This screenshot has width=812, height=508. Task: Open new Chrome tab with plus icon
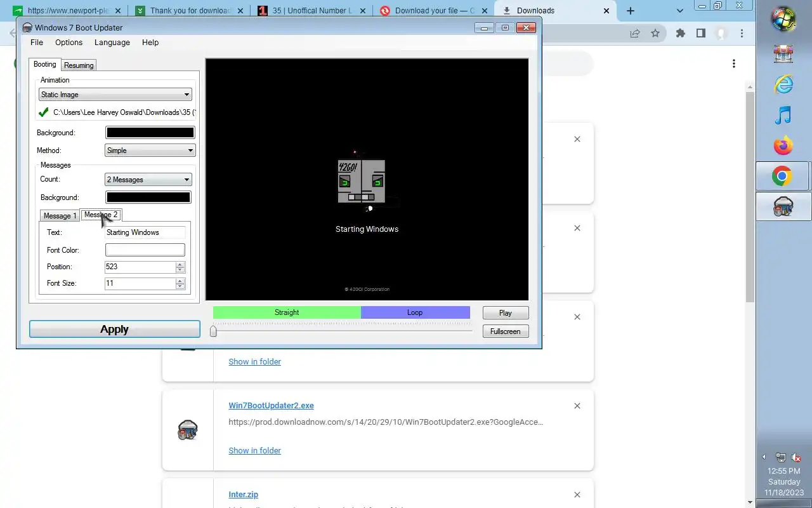point(630,11)
